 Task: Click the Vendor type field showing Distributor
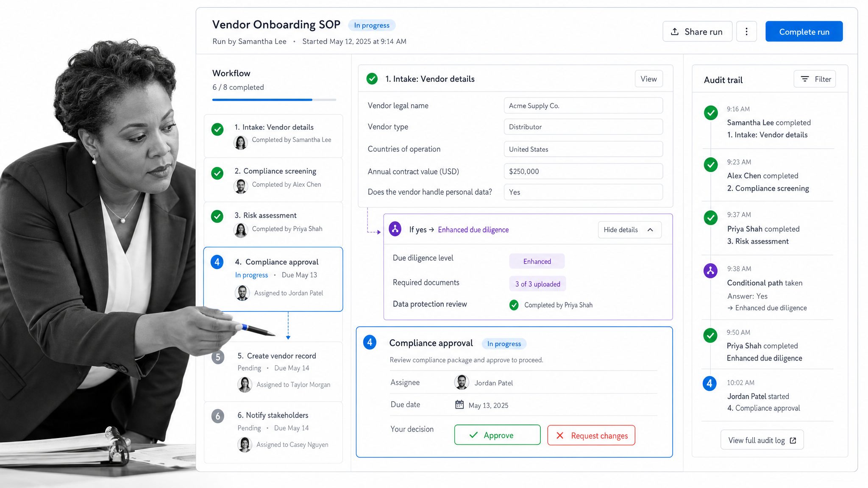pyautogui.click(x=583, y=127)
